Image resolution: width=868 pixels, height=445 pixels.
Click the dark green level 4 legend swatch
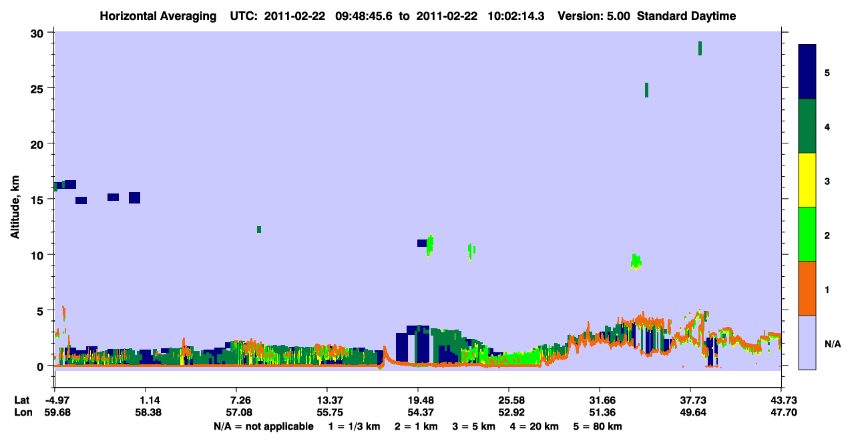(807, 126)
